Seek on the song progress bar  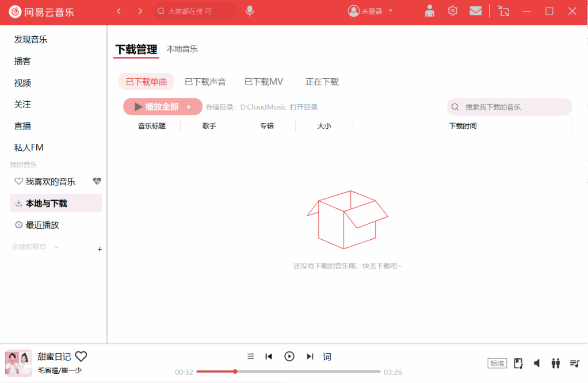point(288,371)
